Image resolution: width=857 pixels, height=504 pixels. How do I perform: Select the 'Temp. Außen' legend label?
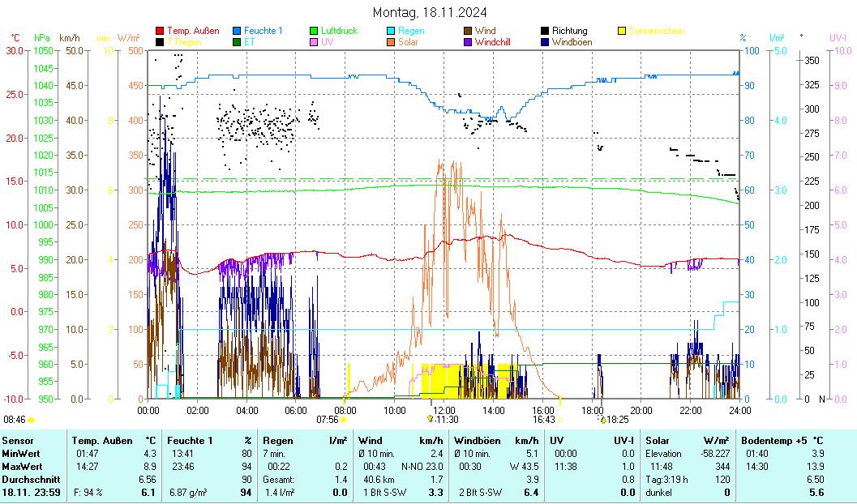pyautogui.click(x=193, y=31)
